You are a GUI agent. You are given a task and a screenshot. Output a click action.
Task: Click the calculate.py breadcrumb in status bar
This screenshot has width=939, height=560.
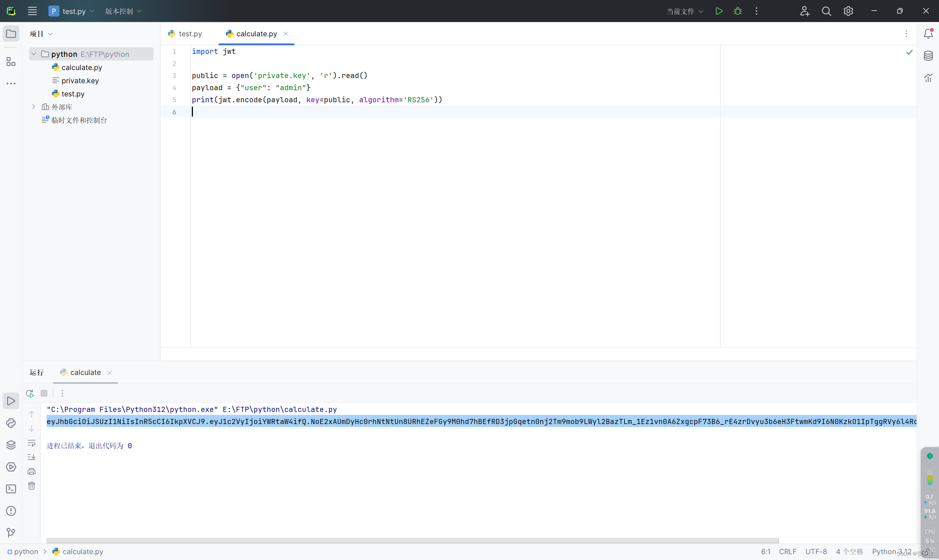pos(78,552)
